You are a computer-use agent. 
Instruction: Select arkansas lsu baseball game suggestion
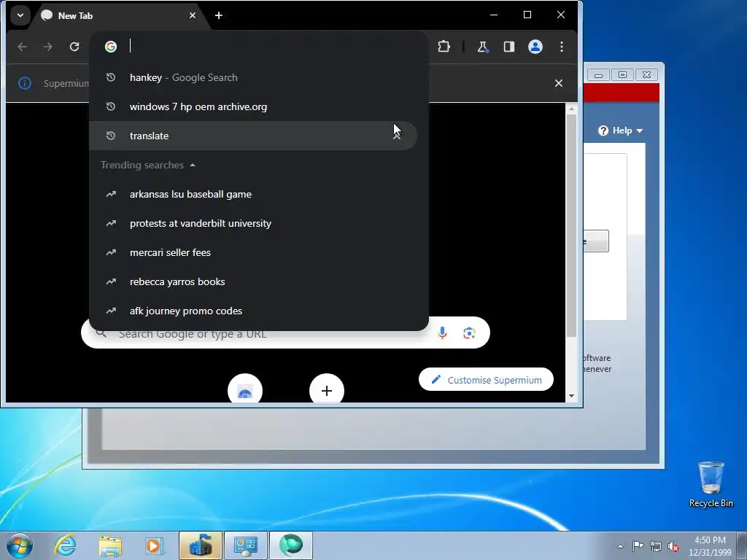pyautogui.click(x=253, y=194)
